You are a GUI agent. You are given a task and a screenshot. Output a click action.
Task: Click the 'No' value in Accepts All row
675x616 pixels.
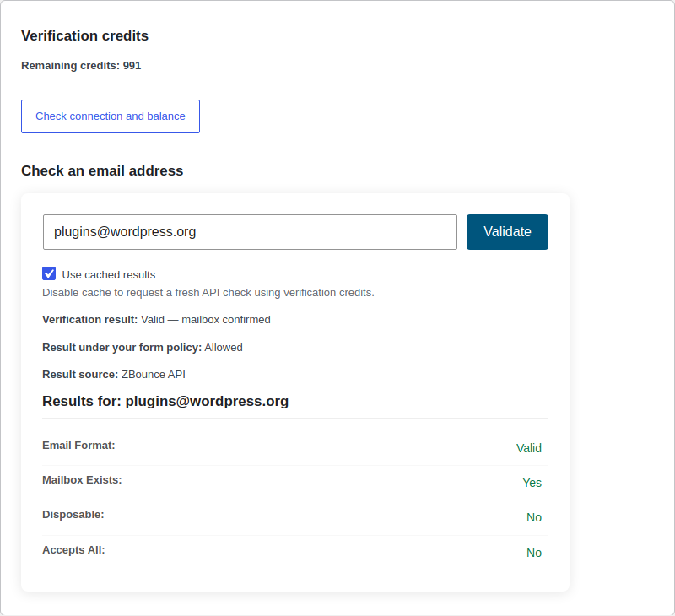(x=534, y=553)
